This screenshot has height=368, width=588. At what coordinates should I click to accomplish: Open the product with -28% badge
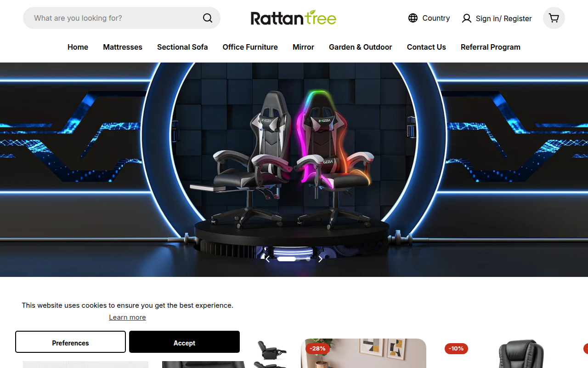coord(363,353)
